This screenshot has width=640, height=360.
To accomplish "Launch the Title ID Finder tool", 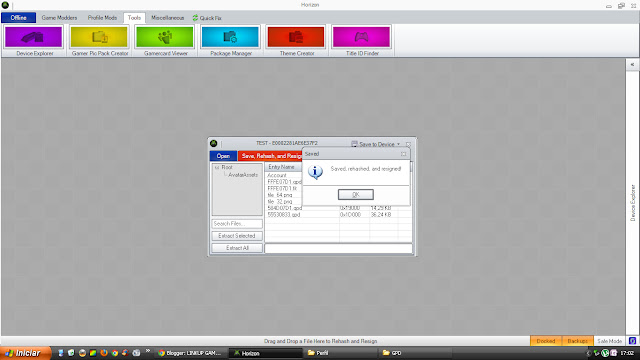I will pos(362,41).
